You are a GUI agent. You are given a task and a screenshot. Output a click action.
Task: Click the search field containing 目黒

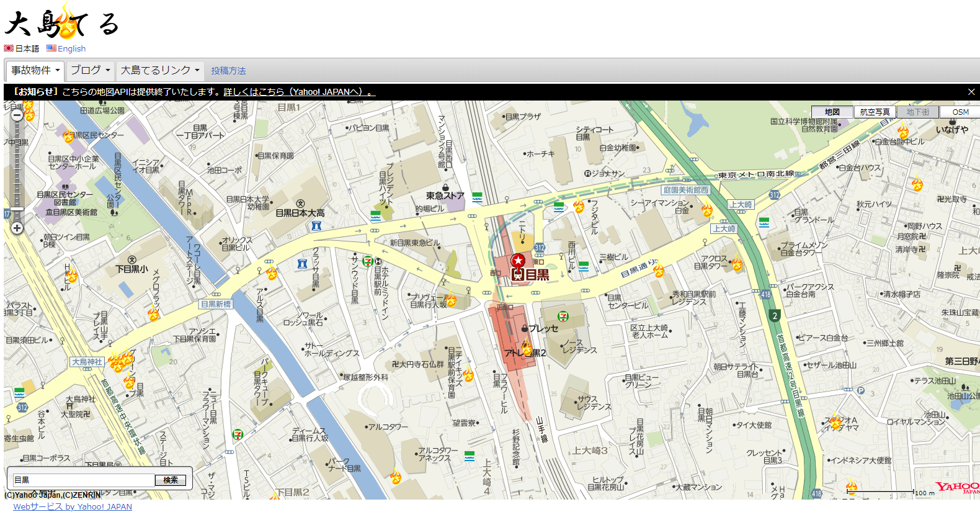pos(82,480)
